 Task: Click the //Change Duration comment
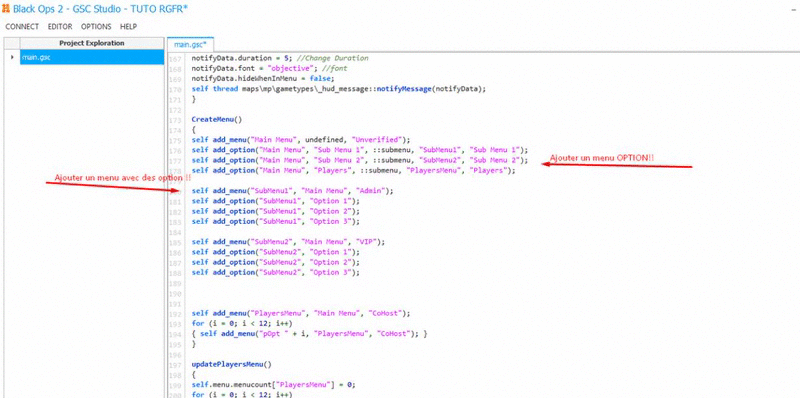[332, 58]
